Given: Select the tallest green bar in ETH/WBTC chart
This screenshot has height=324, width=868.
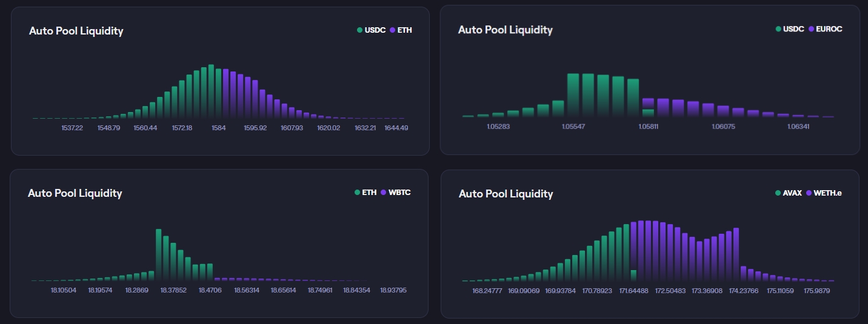Looking at the screenshot, I should coord(159,254).
